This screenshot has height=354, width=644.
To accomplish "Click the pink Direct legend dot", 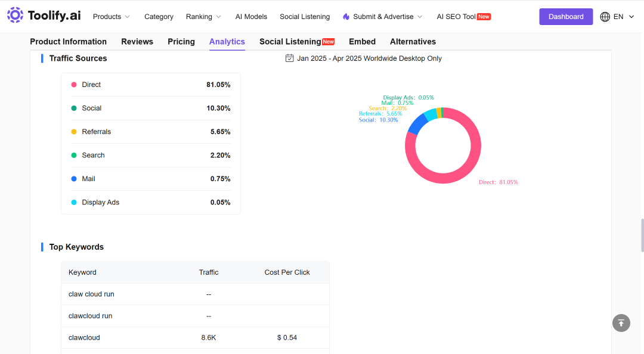I will tap(74, 85).
